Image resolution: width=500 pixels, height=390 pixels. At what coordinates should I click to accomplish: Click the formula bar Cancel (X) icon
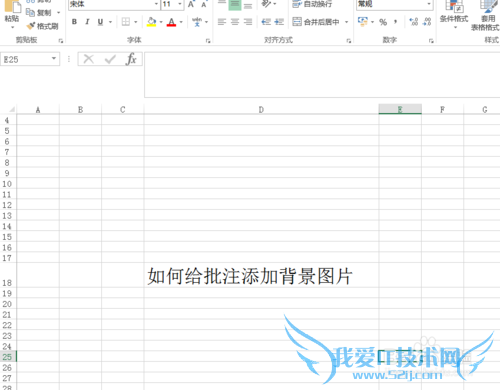pyautogui.click(x=89, y=59)
